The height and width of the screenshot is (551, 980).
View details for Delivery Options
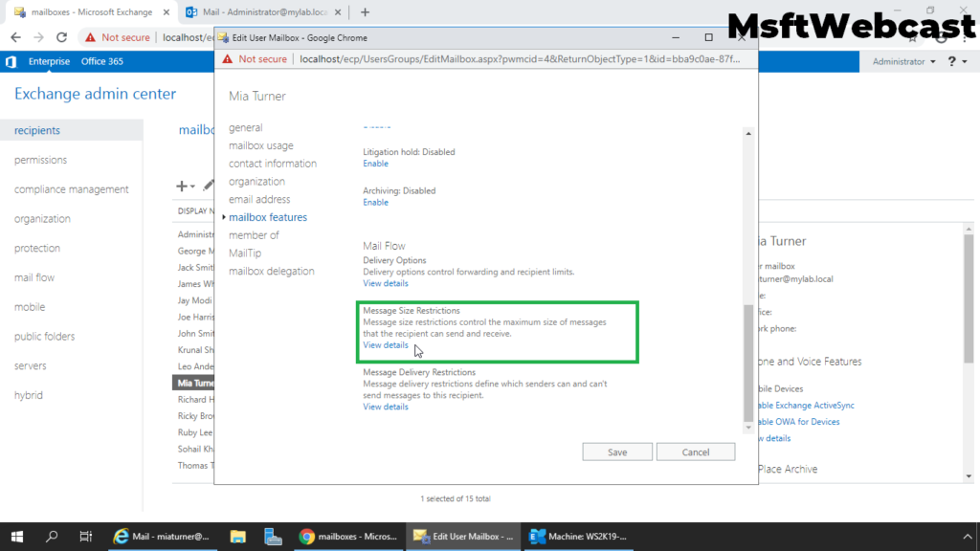tap(386, 283)
